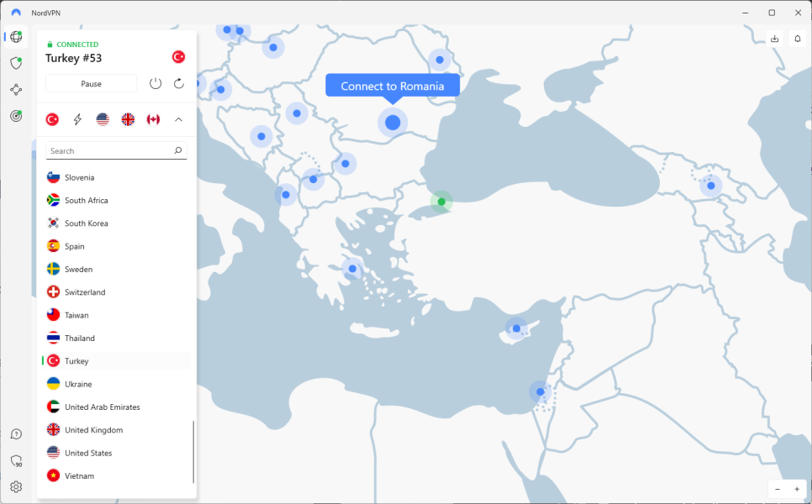The width and height of the screenshot is (812, 504).
Task: Select United States in country list
Action: coord(117,453)
